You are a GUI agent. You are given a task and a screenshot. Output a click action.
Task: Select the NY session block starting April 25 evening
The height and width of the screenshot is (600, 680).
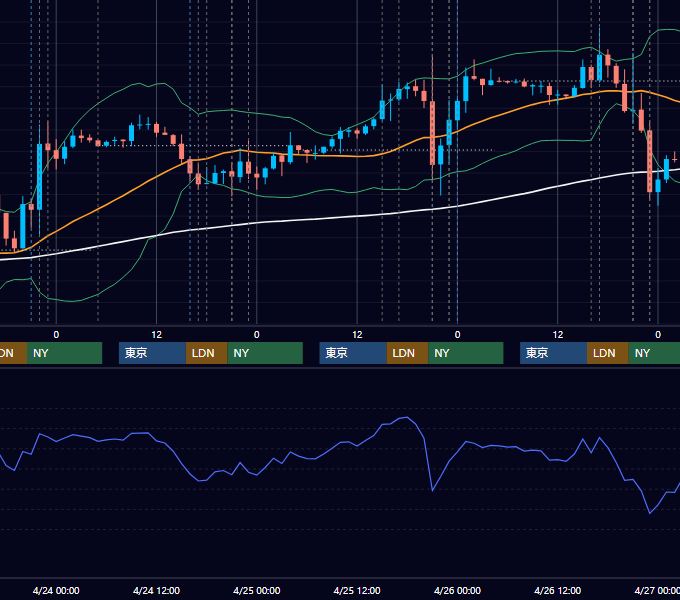466,353
